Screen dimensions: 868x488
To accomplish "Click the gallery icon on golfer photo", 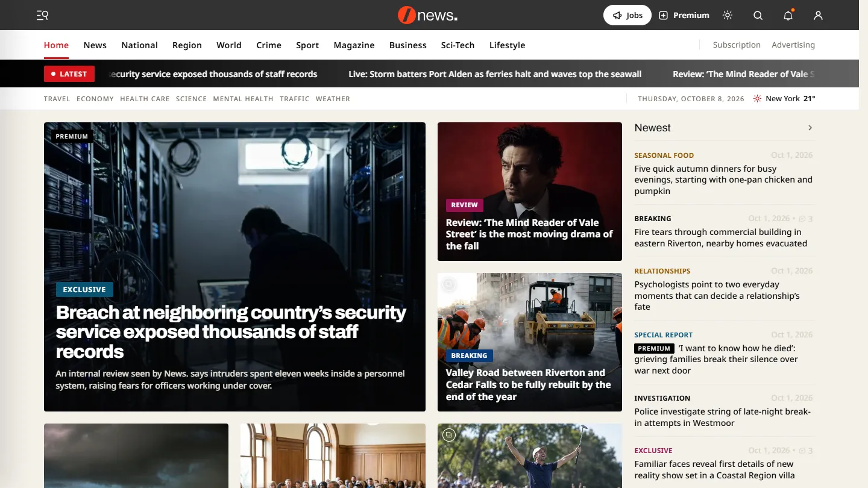I will point(449,434).
